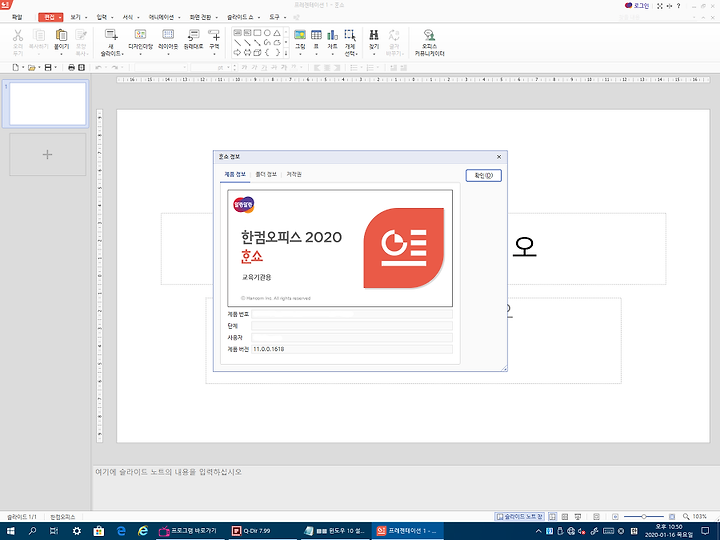Open the 도구 (Tools) menu
This screenshot has width=720, height=540.
pos(274,17)
